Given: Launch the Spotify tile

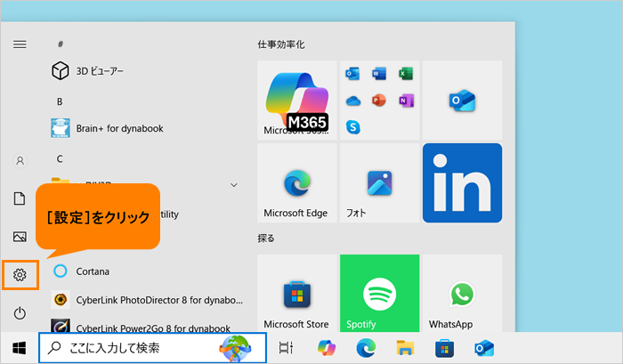Looking at the screenshot, I should 380,294.
